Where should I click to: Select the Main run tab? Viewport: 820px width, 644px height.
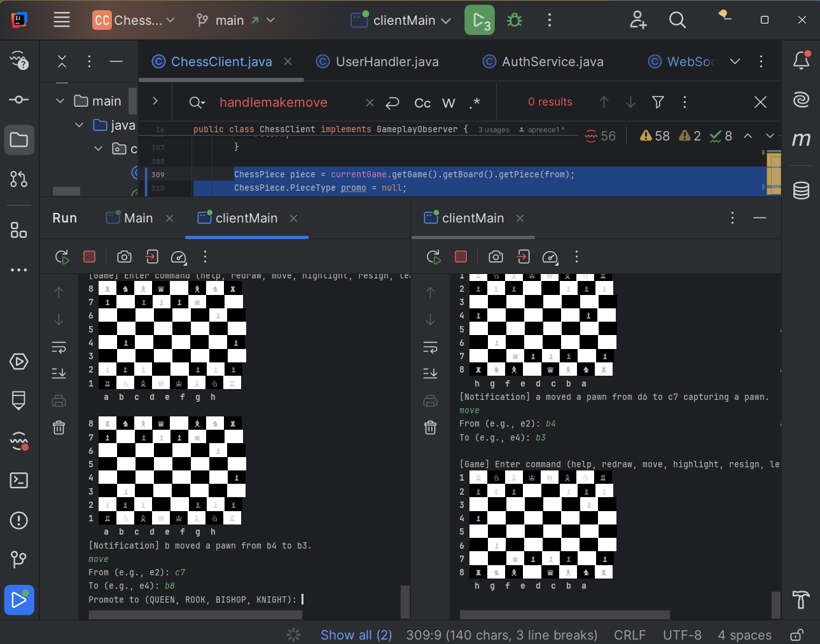point(138,218)
